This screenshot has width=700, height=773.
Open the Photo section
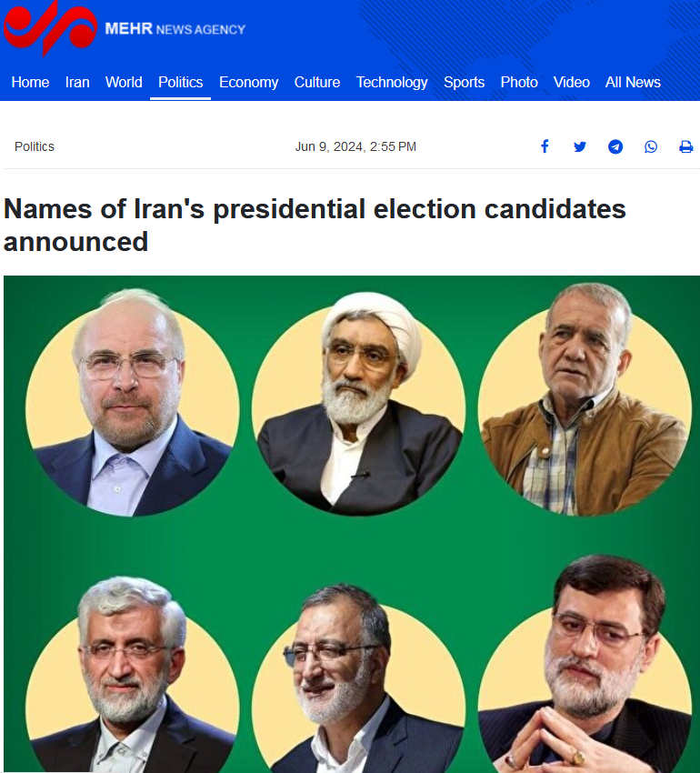[519, 82]
